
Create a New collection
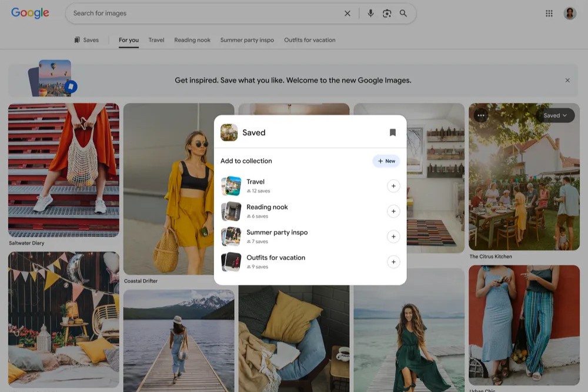386,161
